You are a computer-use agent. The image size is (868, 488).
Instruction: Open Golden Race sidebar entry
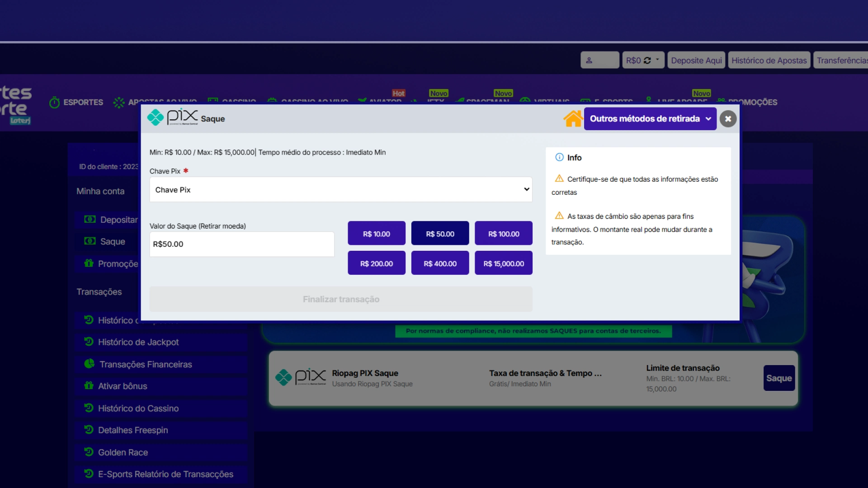[x=161, y=452]
